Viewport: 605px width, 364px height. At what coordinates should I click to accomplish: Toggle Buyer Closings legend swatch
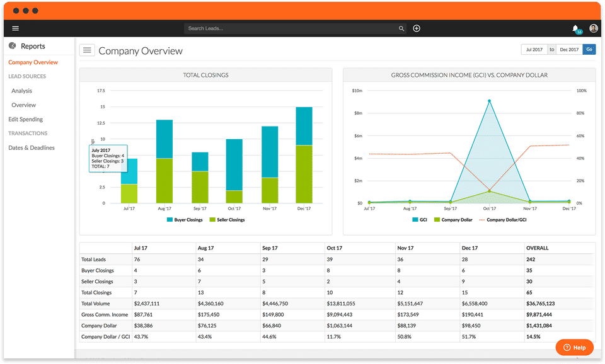[170, 220]
